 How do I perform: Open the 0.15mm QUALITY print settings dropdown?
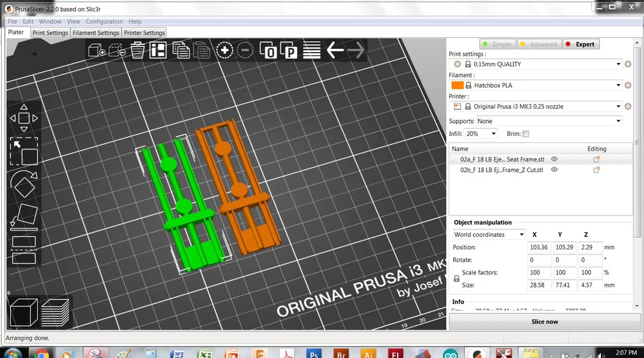point(536,64)
